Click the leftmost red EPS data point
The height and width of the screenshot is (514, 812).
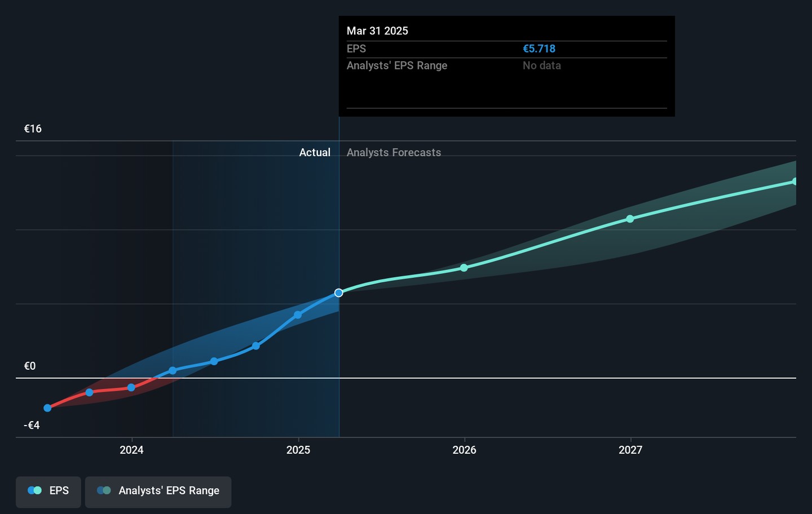click(x=47, y=408)
